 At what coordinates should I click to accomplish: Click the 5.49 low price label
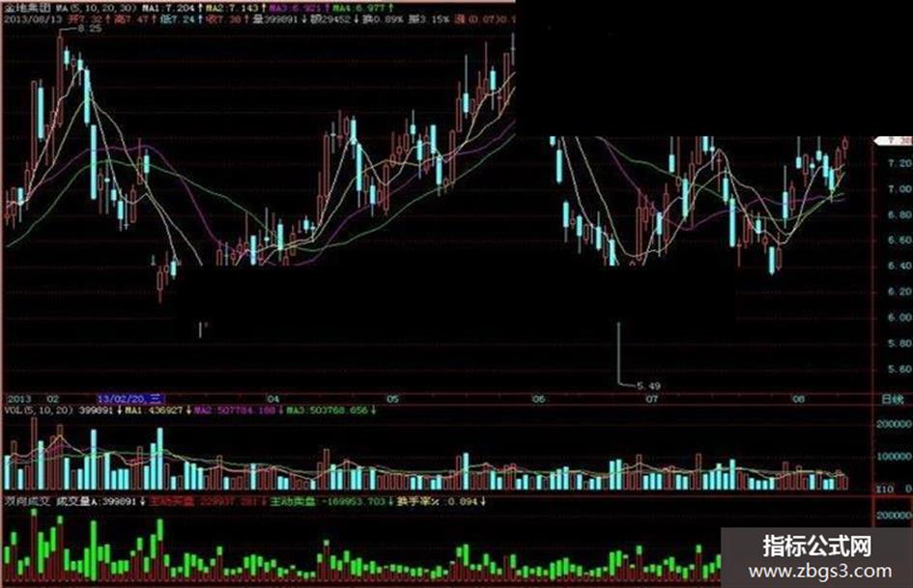point(648,386)
